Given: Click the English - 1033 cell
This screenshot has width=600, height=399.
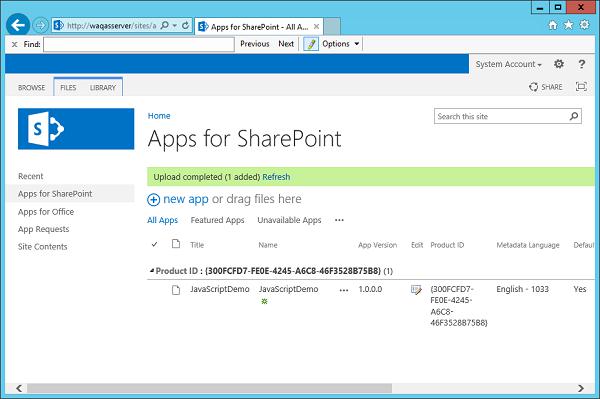Looking at the screenshot, I should point(522,289).
